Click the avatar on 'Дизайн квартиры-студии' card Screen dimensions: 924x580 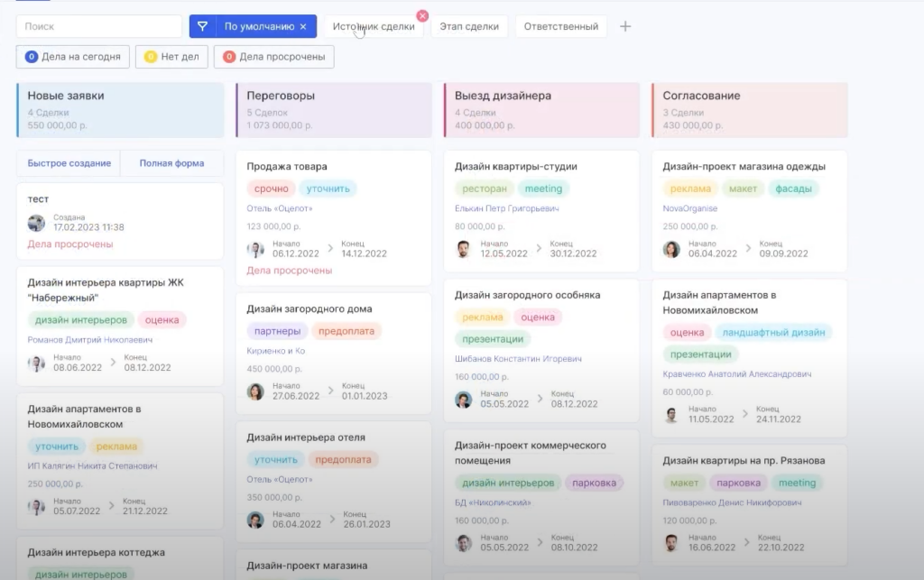464,249
